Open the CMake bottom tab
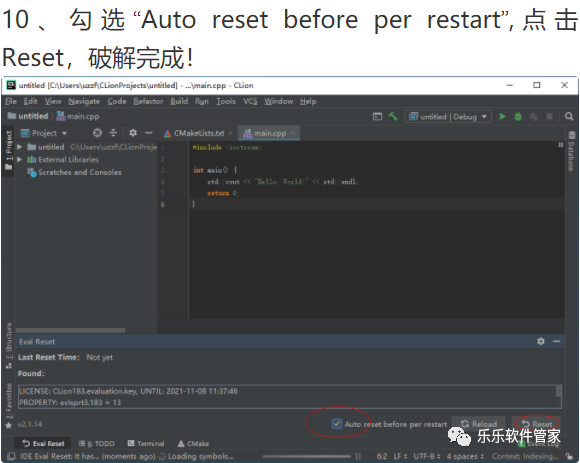The width and height of the screenshot is (580, 463). click(193, 443)
